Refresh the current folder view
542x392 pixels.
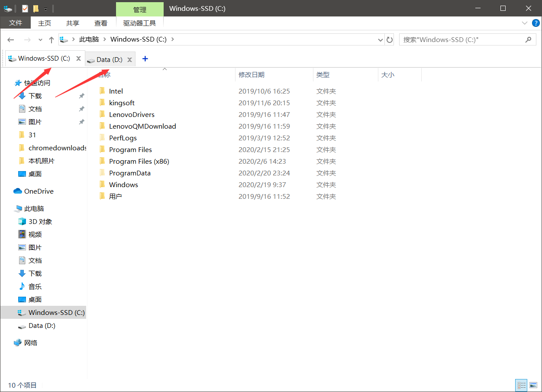[x=390, y=40]
